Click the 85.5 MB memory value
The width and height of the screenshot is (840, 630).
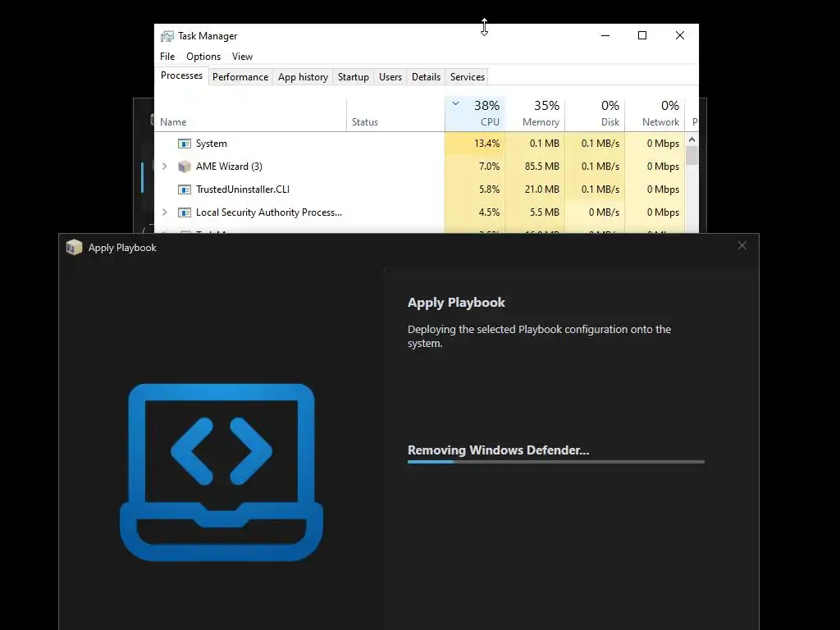[541, 167]
